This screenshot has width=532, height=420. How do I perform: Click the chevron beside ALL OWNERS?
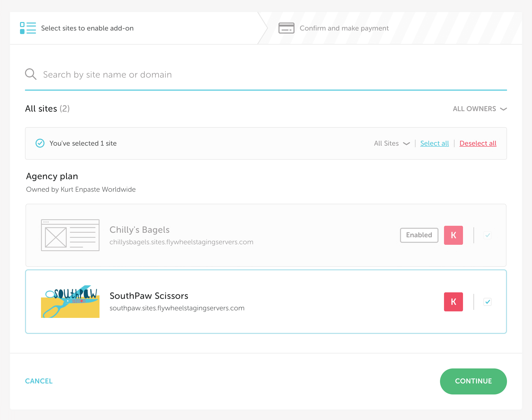pos(503,109)
